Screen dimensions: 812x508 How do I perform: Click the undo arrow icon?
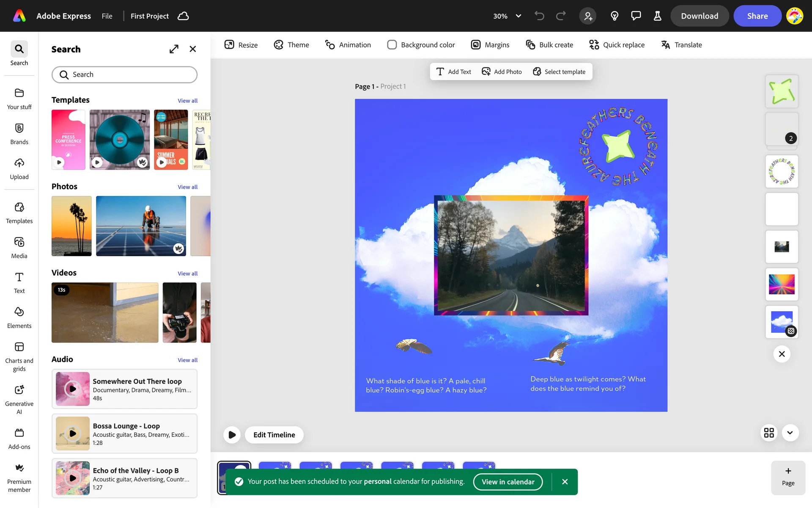[539, 16]
